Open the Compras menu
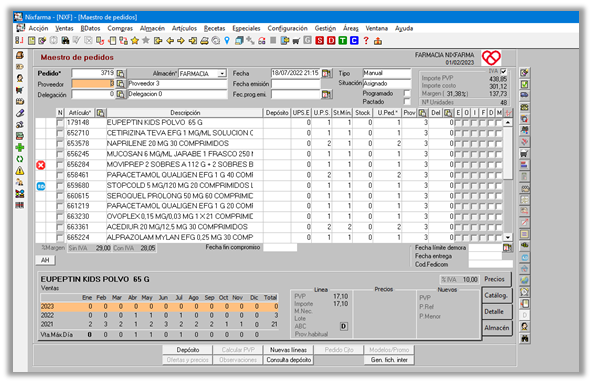Viewport: 592px width, 383px height. pyautogui.click(x=120, y=28)
